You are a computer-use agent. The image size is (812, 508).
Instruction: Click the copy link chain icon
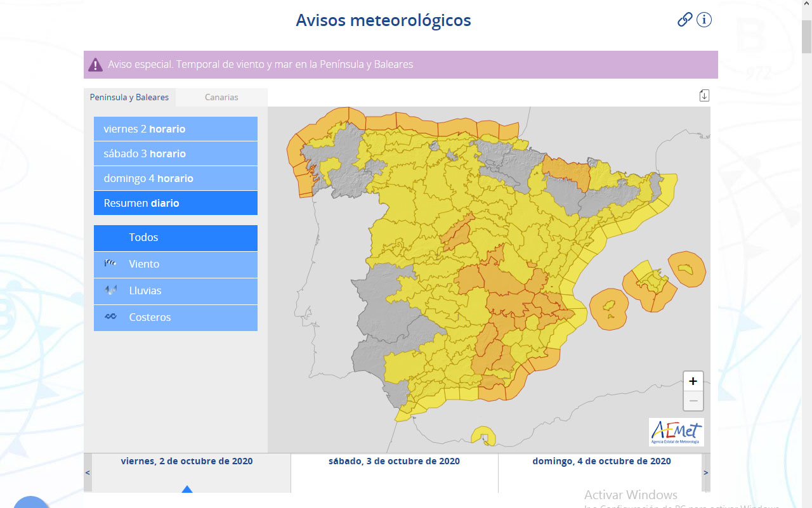pos(684,20)
